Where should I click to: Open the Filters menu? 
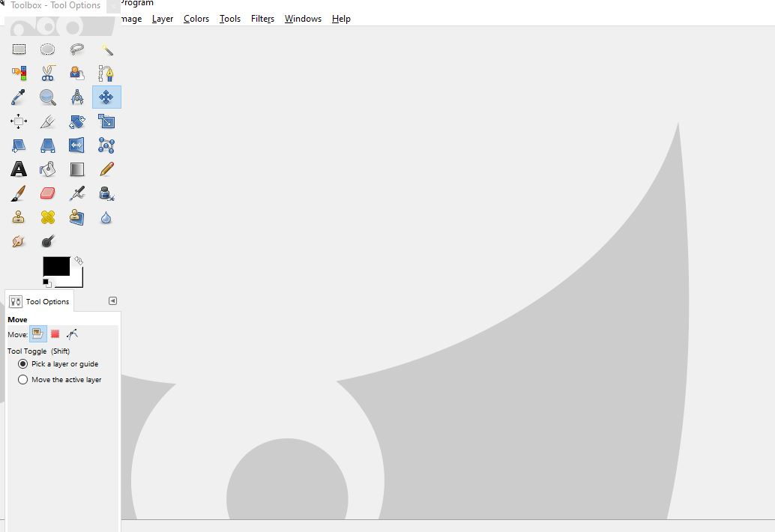coord(262,19)
